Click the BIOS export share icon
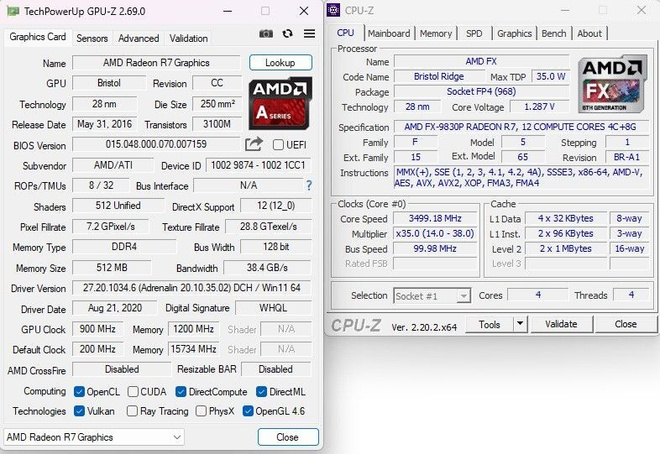 click(x=254, y=144)
